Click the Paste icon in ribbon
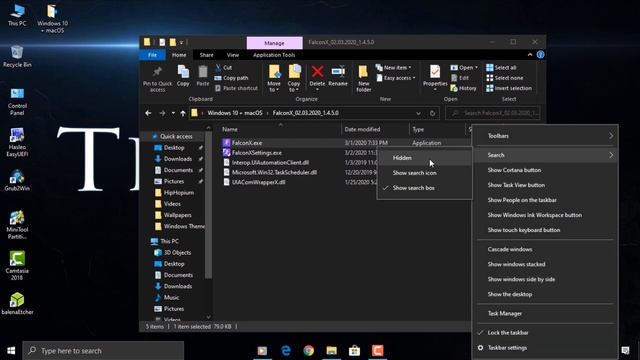 click(x=203, y=72)
